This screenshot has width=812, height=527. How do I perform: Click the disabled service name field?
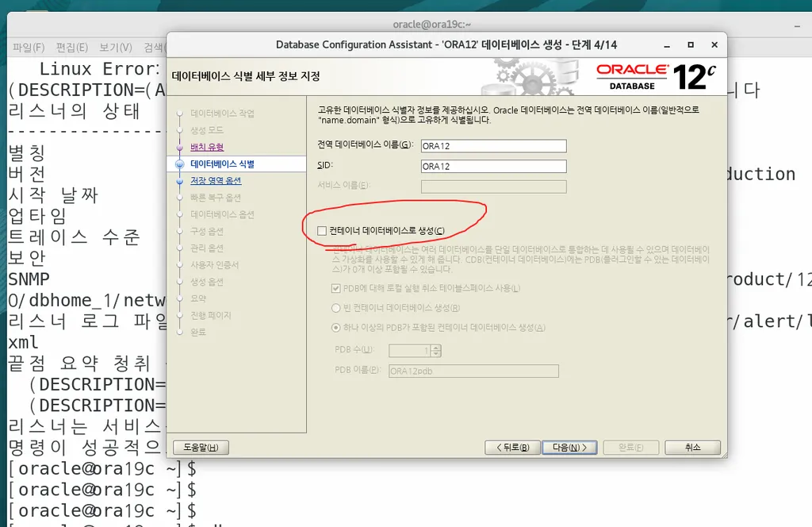tap(493, 187)
